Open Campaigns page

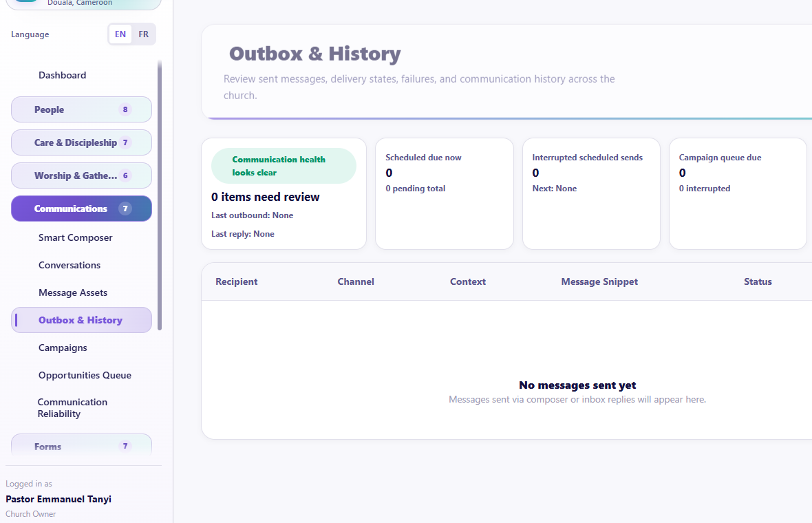click(x=63, y=348)
